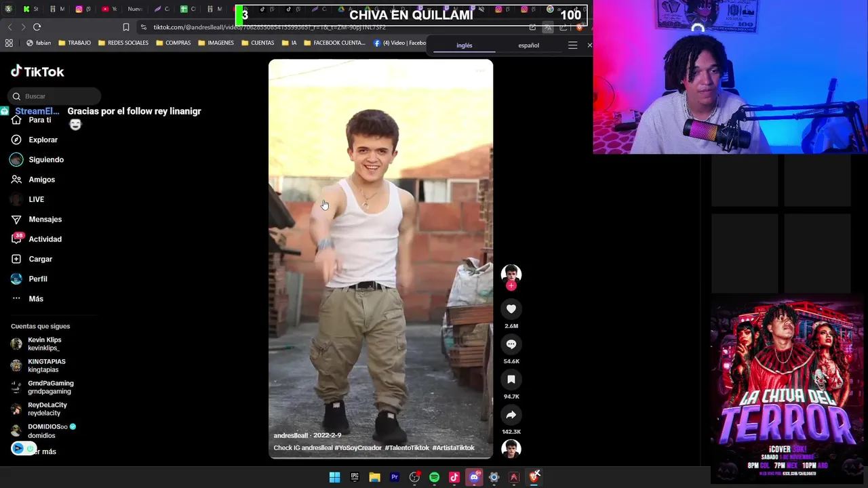
Task: Follow creator with the red plus badge
Action: click(511, 286)
